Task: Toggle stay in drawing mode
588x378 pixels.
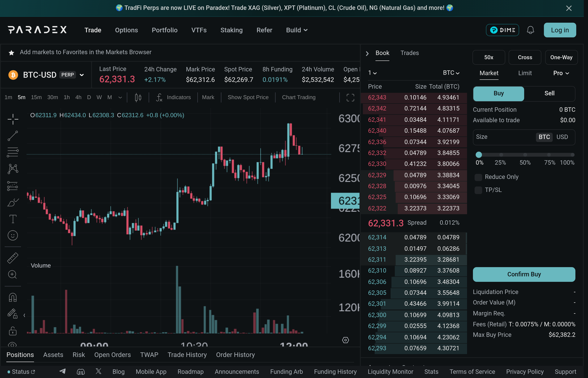Action: point(13,314)
